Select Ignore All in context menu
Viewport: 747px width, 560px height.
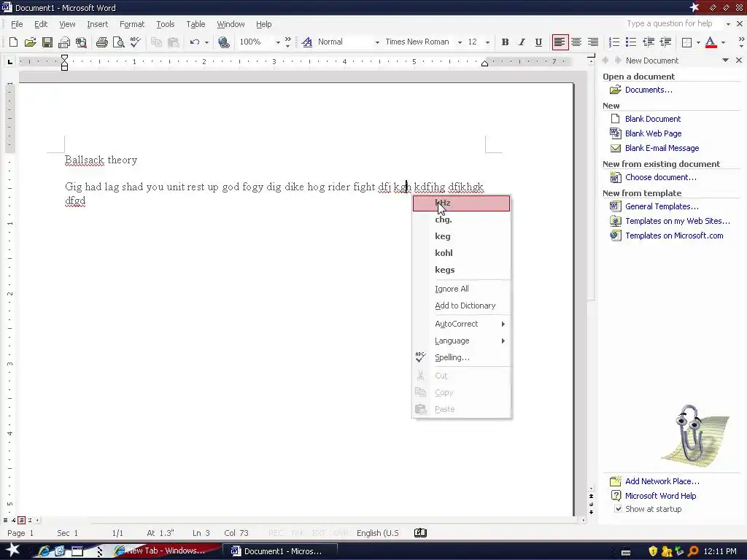coord(461,289)
